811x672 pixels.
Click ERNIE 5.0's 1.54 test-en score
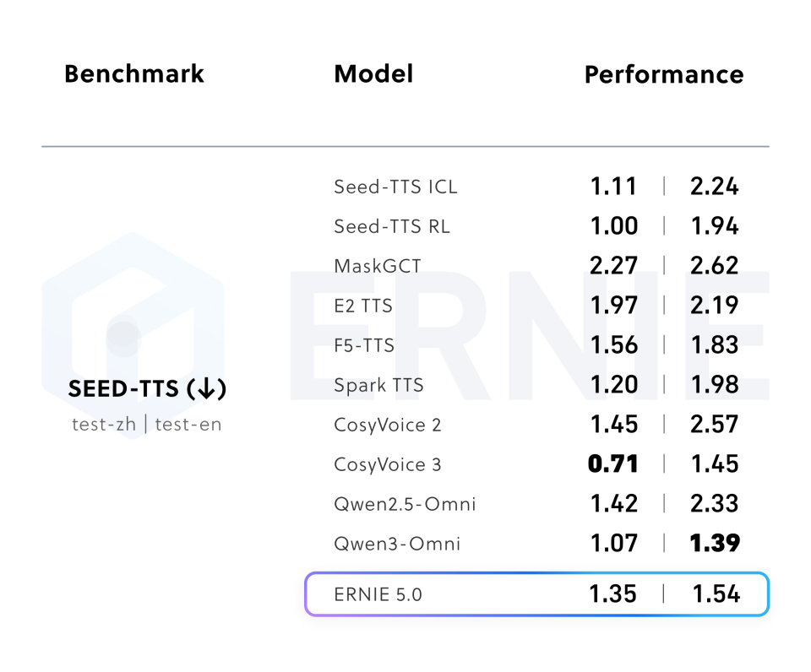(716, 594)
